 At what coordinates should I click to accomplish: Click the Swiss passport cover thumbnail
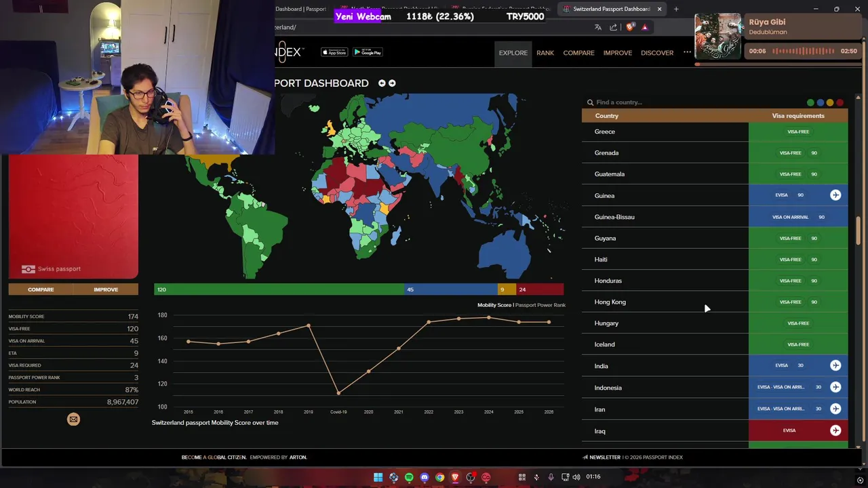coord(73,217)
